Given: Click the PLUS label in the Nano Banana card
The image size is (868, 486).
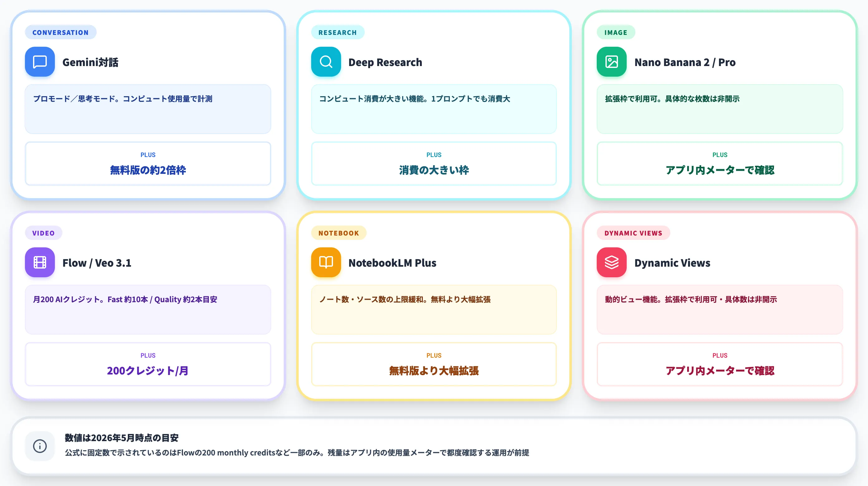Looking at the screenshot, I should click(x=720, y=155).
